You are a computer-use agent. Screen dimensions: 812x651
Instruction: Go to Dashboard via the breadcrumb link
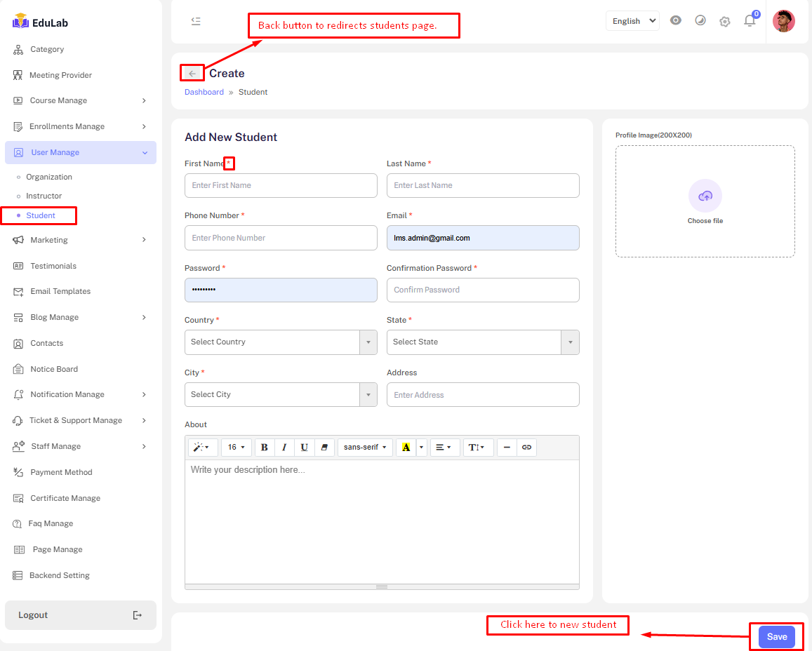204,92
